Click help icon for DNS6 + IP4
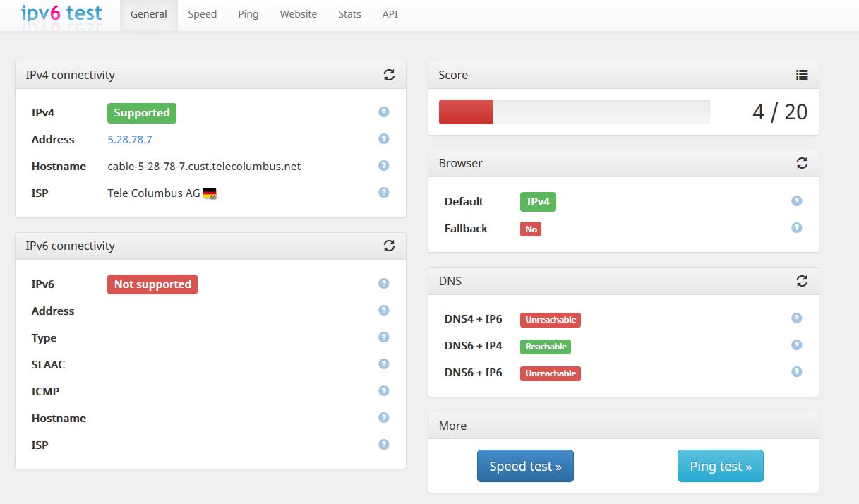The width and height of the screenshot is (859, 504). pos(797,345)
